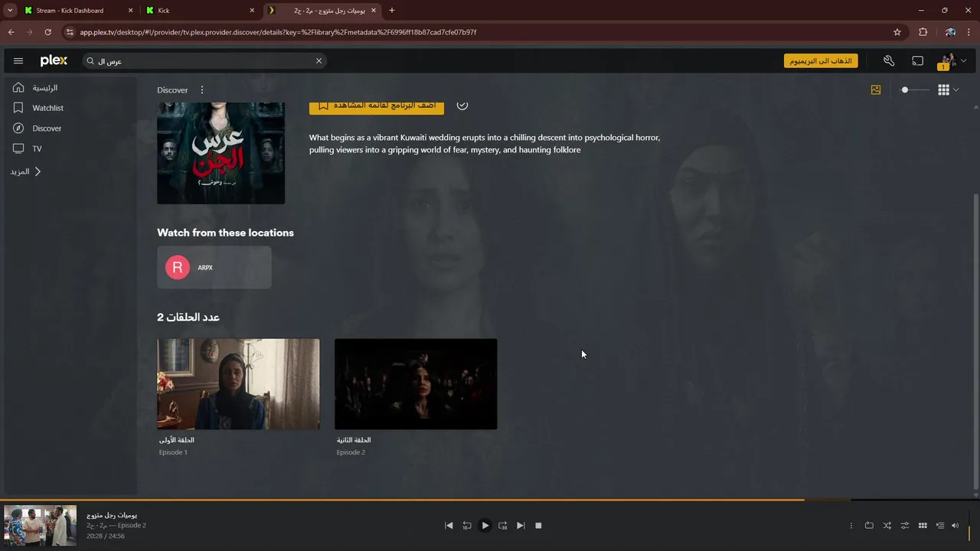Click the Plex logo

(x=54, y=60)
